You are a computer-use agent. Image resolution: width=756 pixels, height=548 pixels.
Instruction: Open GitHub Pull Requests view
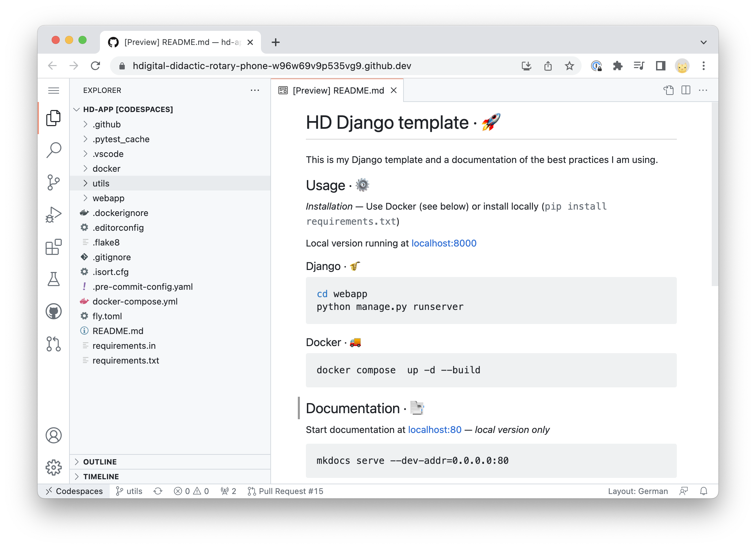coord(54,344)
